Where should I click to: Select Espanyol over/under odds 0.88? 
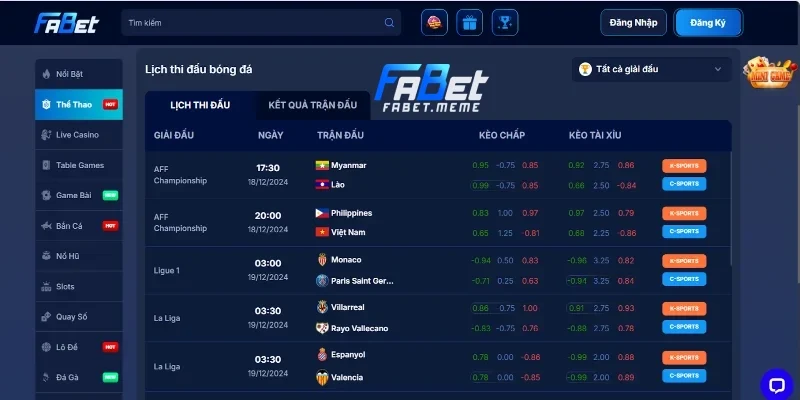pyautogui.click(x=626, y=358)
